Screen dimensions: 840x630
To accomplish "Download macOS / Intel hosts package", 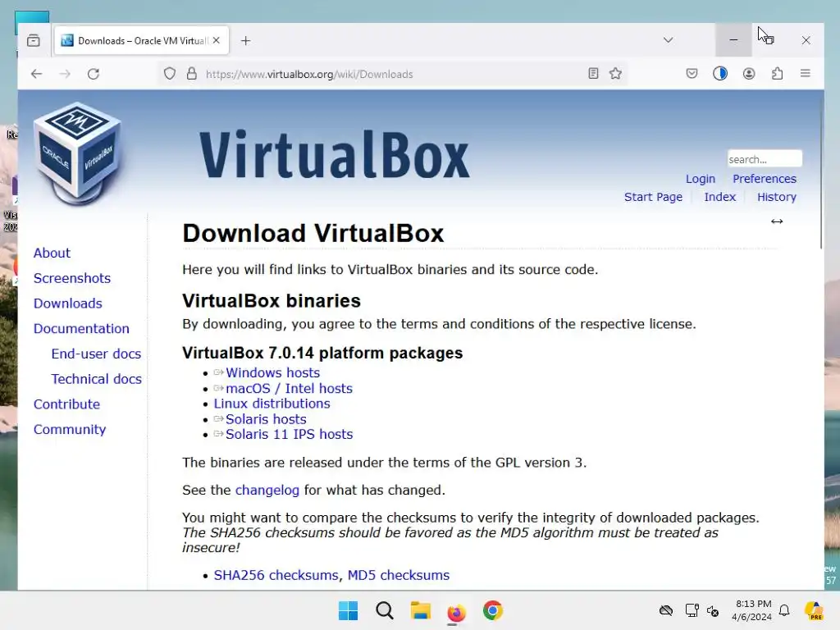I will click(289, 388).
